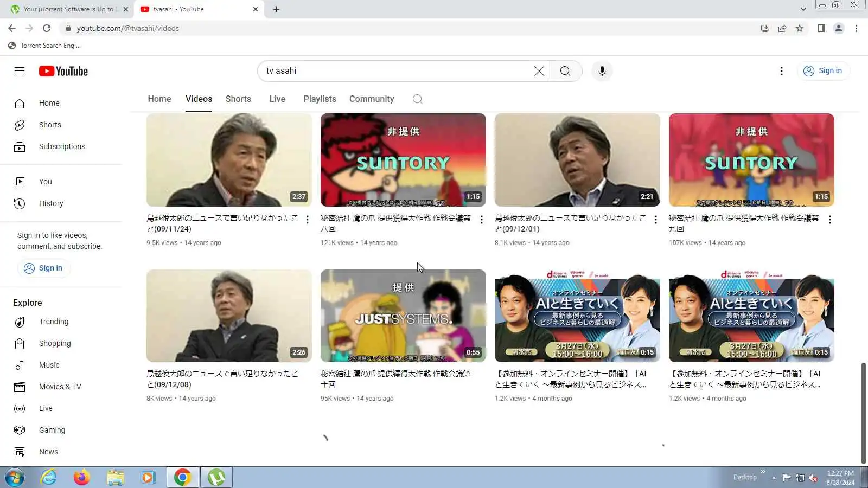Open the 107K views Suntory video thumbnail
Viewport: 868px width, 488px height.
click(x=751, y=160)
